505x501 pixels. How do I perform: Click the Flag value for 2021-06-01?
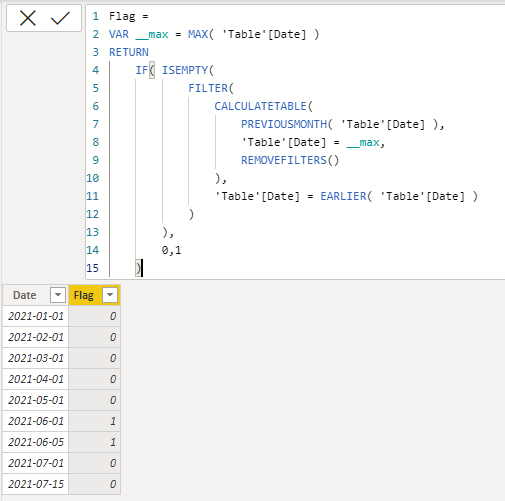[94, 421]
